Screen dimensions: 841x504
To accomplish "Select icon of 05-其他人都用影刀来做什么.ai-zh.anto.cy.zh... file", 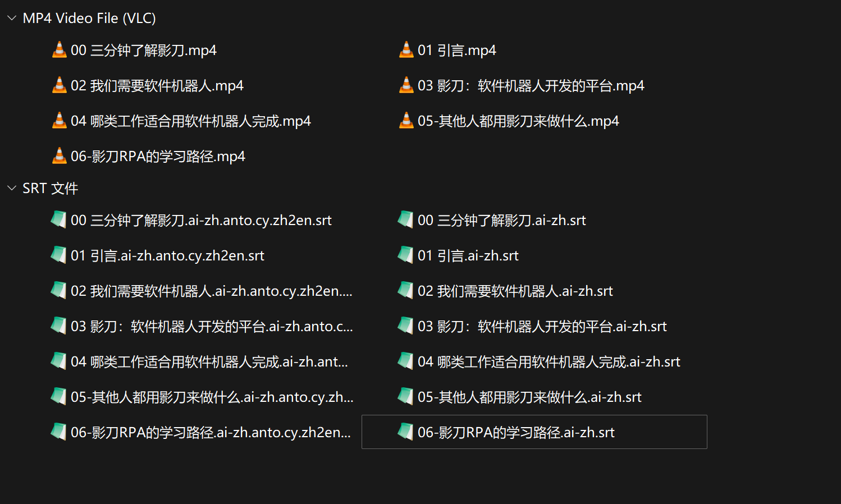I will point(58,396).
